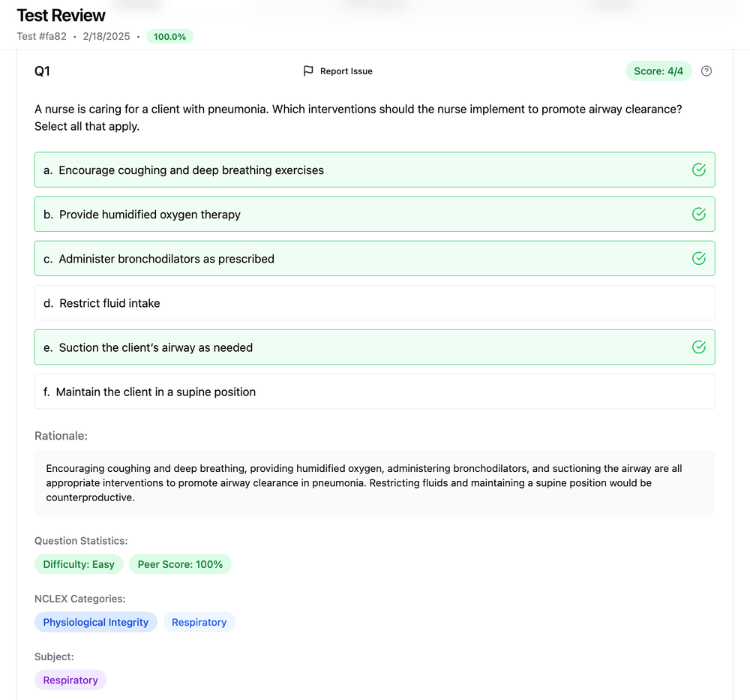Open the help question mark icon near the score
Image resolution: width=750 pixels, height=700 pixels.
tap(706, 71)
